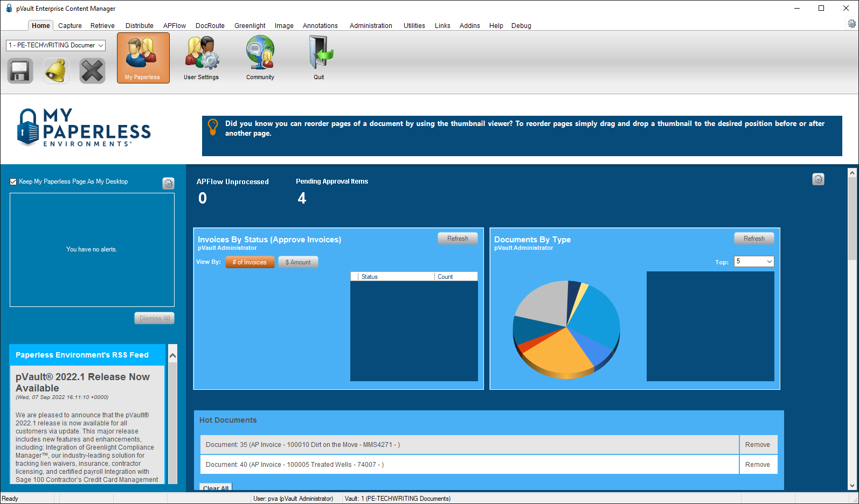Open Document 35 AP Invoice row
This screenshot has height=504, width=859.
(x=469, y=445)
